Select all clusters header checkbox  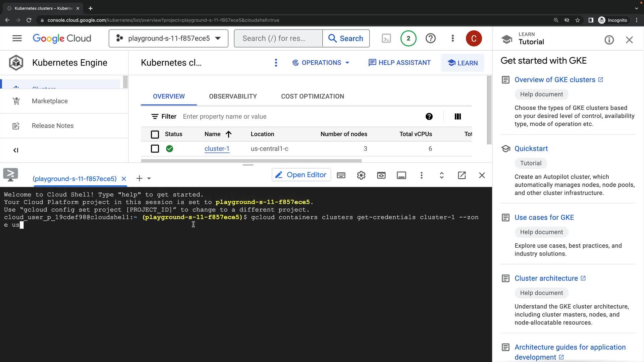pyautogui.click(x=155, y=134)
